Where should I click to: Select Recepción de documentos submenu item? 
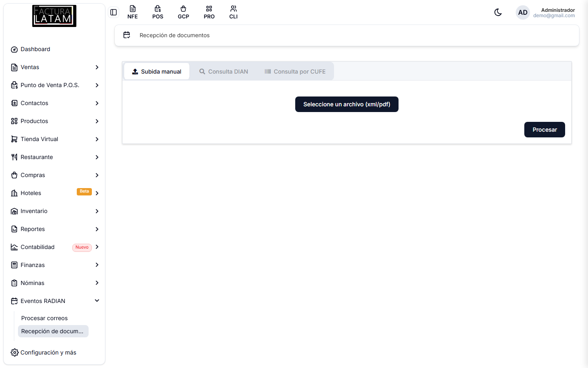[53, 331]
